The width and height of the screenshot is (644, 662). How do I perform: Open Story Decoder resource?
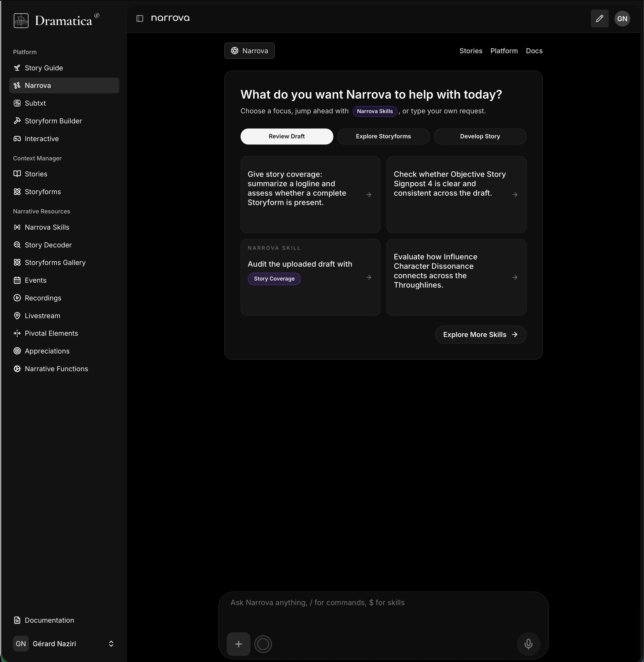pos(48,245)
